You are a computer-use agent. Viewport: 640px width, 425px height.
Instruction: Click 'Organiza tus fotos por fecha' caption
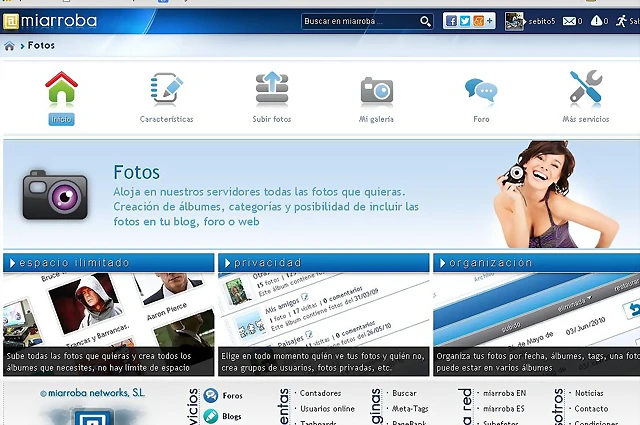click(538, 362)
